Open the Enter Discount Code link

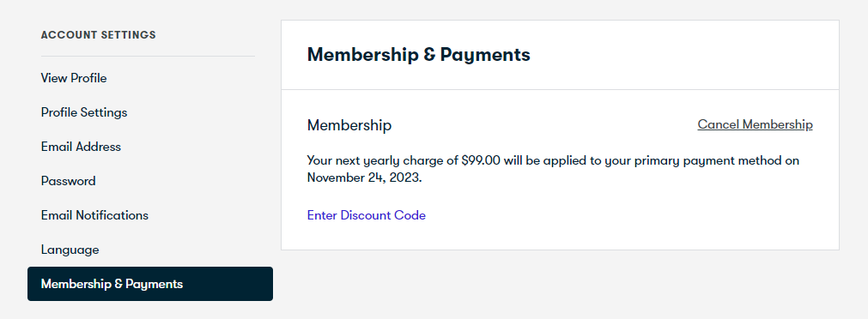pos(367,215)
